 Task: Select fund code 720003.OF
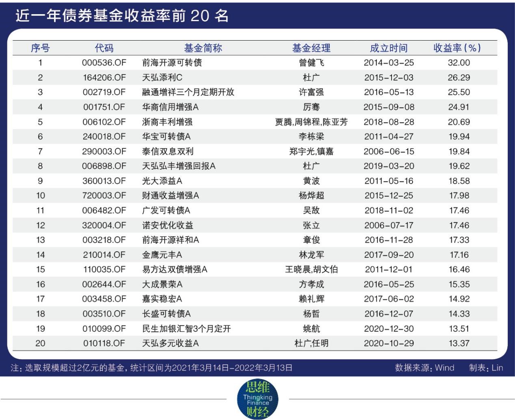(104, 196)
